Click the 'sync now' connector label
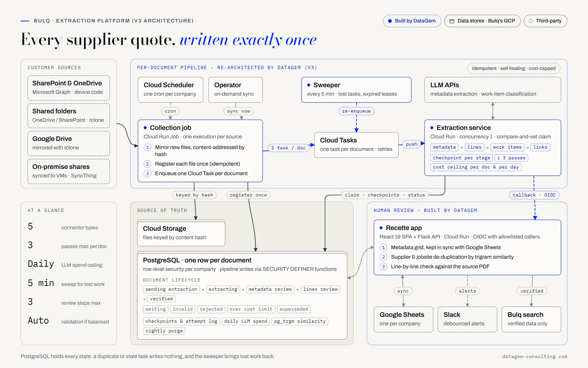 tap(238, 111)
